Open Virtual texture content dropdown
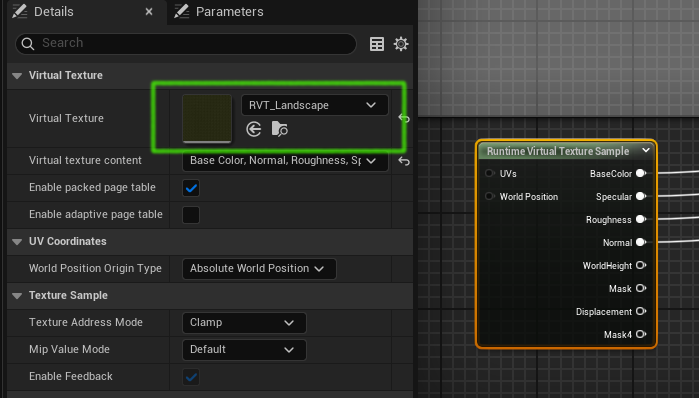699x398 pixels. point(285,161)
